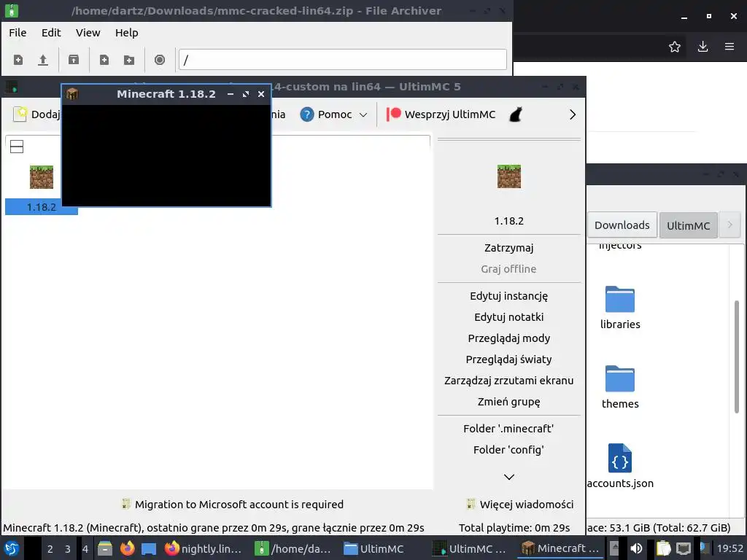Click the breadcrumb forward chevron in file manager
This screenshot has width=747, height=560.
click(x=729, y=225)
